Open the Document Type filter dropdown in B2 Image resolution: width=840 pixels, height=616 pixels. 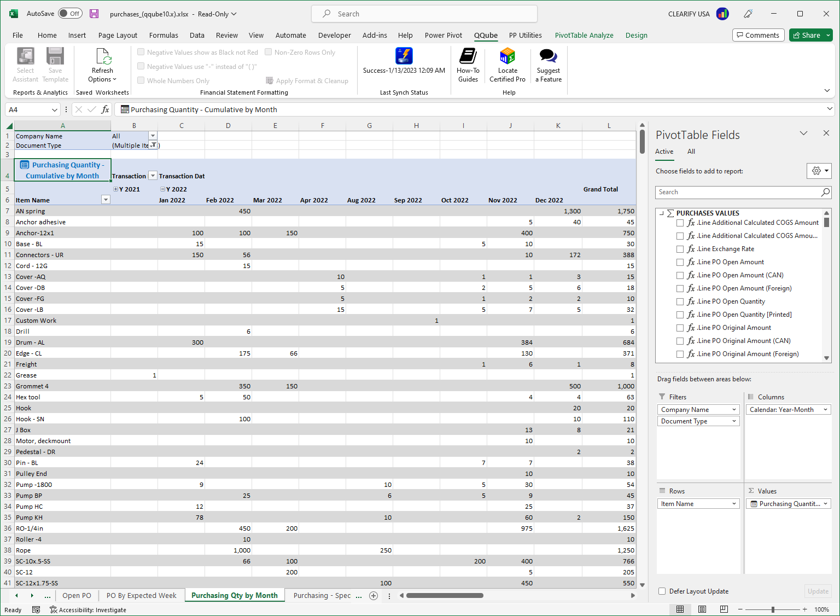[x=153, y=145]
